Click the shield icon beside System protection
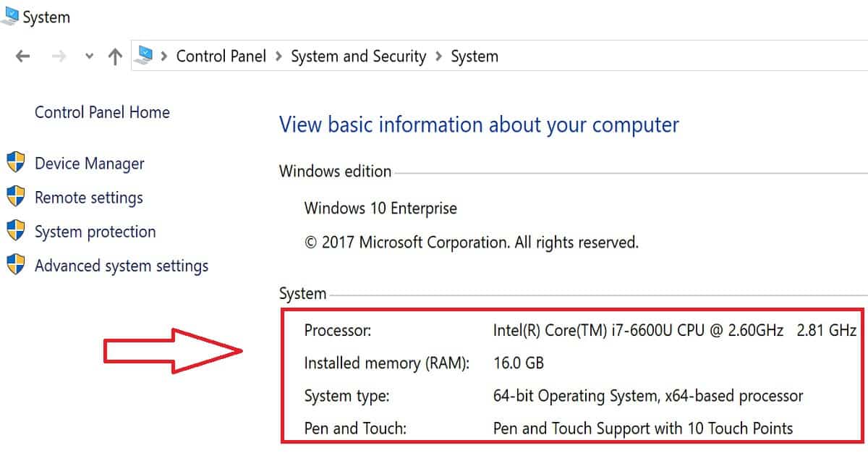 pyautogui.click(x=16, y=231)
